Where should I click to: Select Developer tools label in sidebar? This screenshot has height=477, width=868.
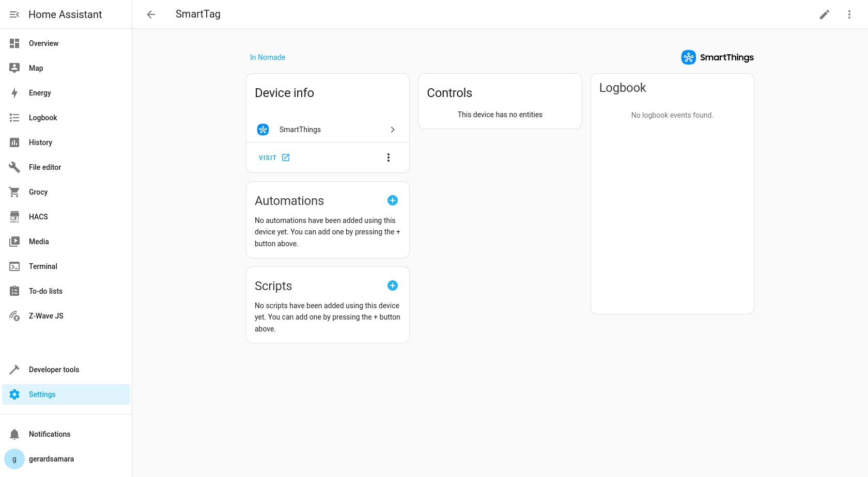(x=54, y=370)
